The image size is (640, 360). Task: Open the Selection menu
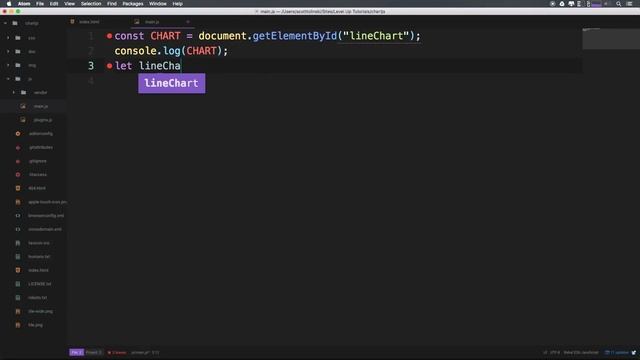pos(91,4)
